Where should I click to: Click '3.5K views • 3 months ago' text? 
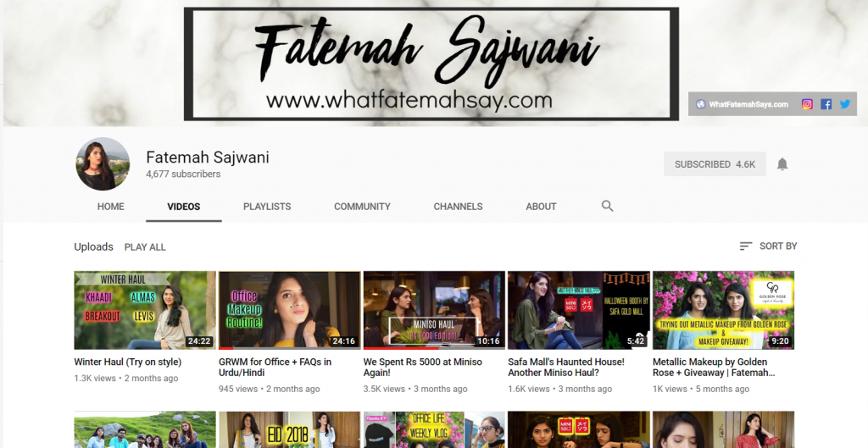pos(415,389)
